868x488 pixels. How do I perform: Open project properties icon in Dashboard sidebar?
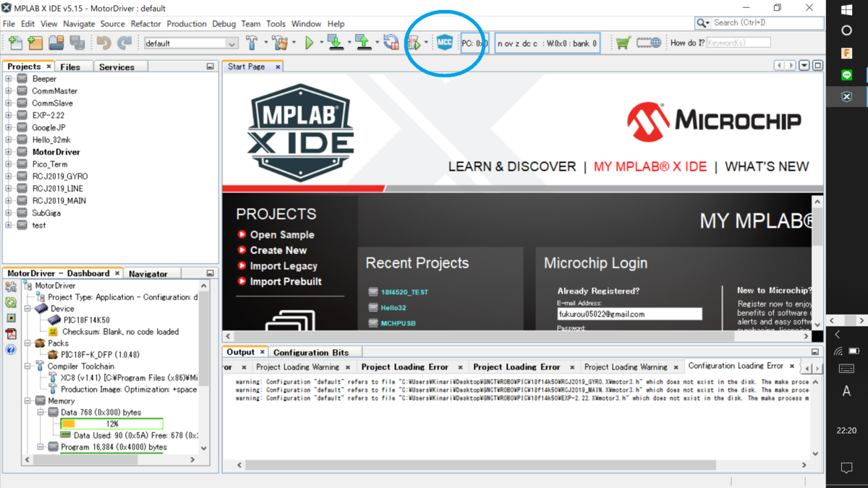click(11, 287)
